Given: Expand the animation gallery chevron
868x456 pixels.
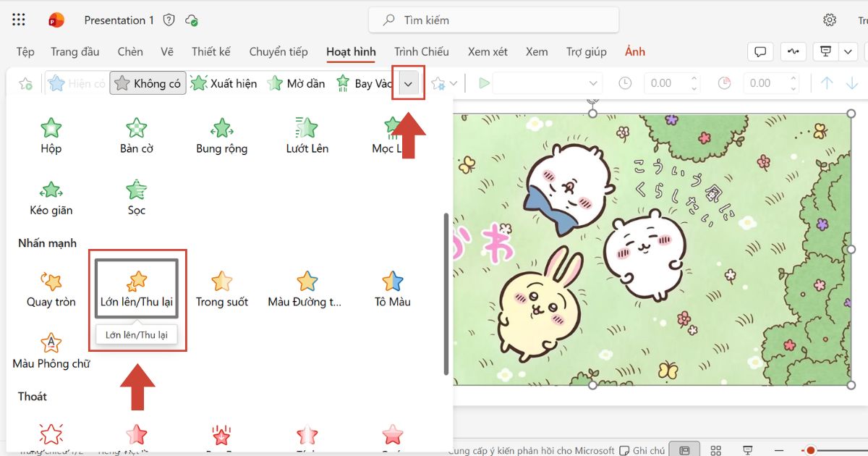Looking at the screenshot, I should (x=408, y=84).
